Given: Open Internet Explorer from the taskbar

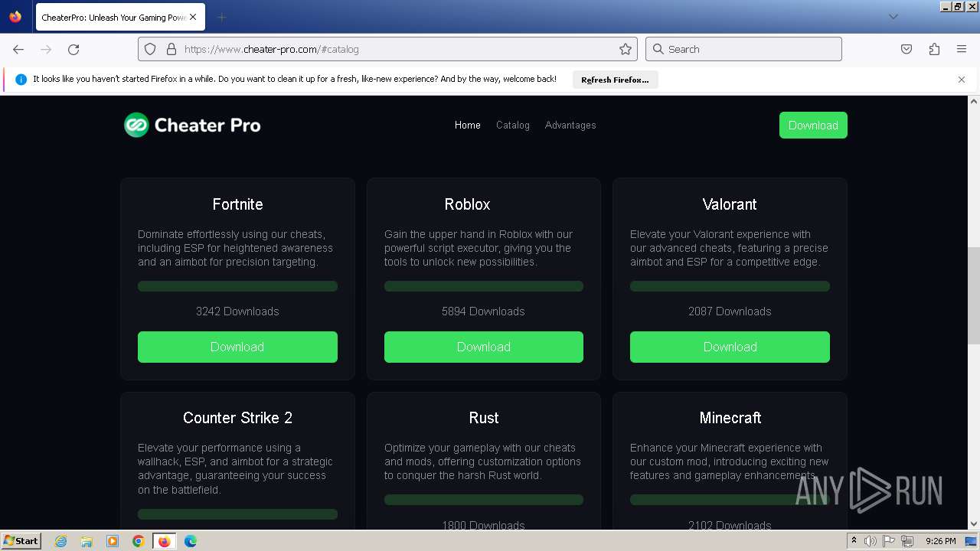Looking at the screenshot, I should click(60, 541).
